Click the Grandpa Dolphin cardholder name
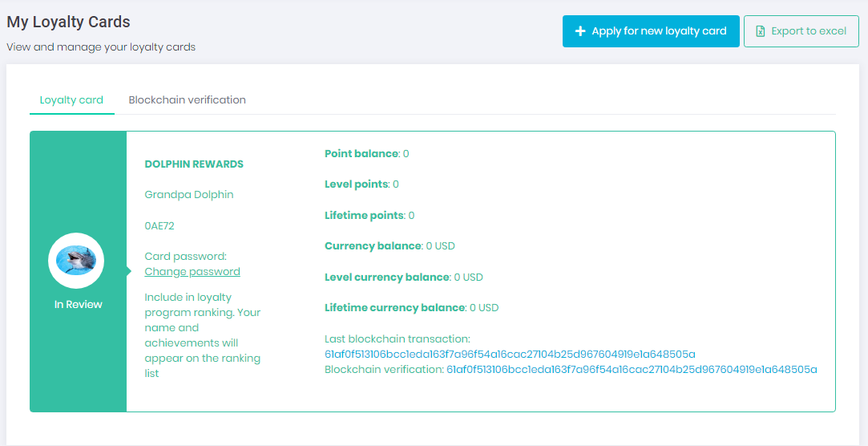This screenshot has width=868, height=446. tap(189, 195)
